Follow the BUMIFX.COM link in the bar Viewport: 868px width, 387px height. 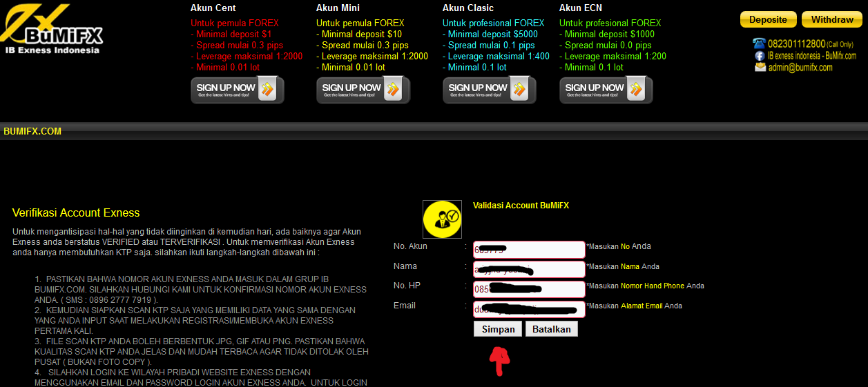[32, 131]
